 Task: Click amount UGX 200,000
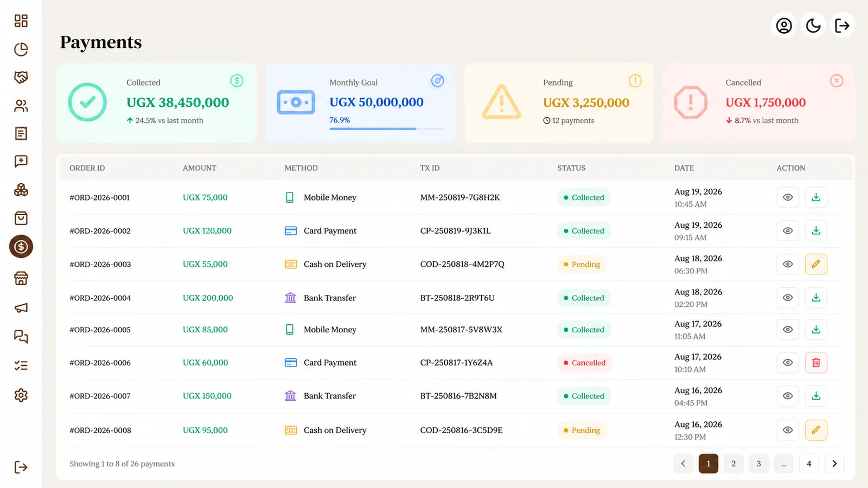tap(208, 298)
